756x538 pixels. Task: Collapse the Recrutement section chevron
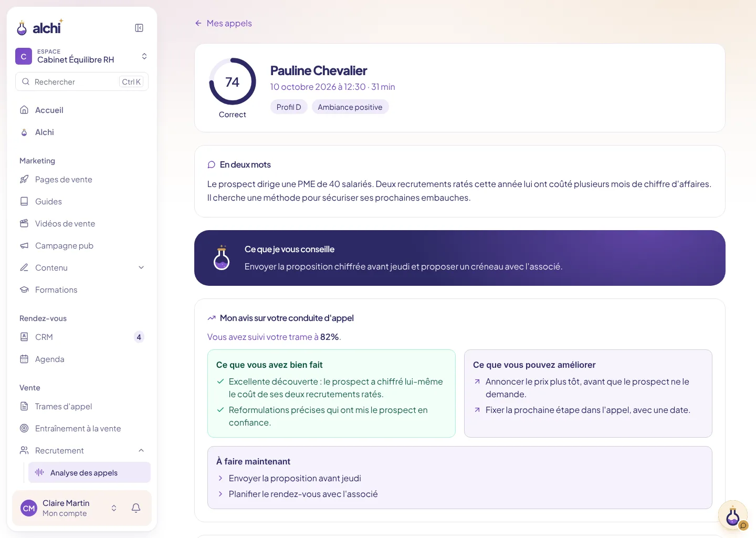point(141,450)
